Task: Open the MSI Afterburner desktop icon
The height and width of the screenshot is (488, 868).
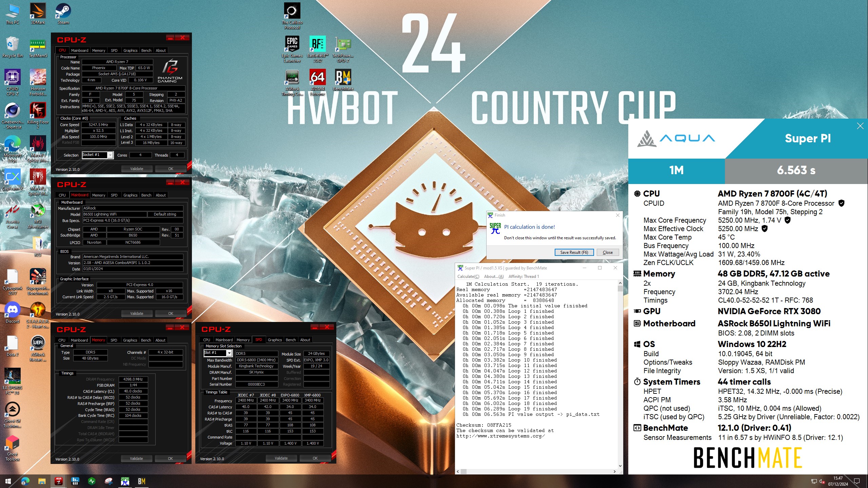Action: pos(38,215)
